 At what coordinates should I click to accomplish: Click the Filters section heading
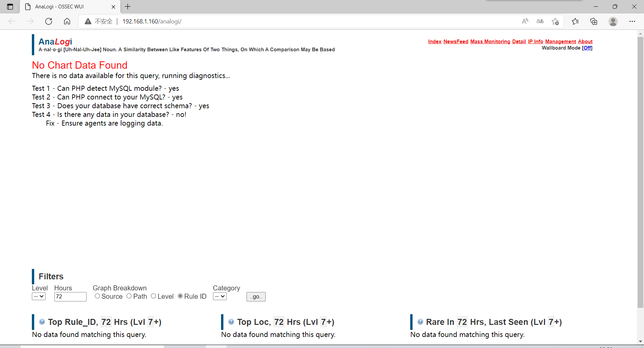pos(51,276)
